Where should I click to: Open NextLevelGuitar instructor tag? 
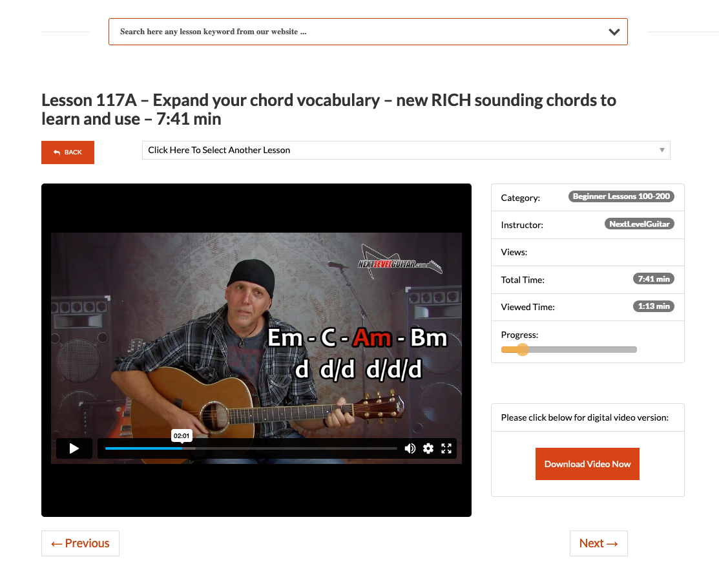tap(639, 224)
